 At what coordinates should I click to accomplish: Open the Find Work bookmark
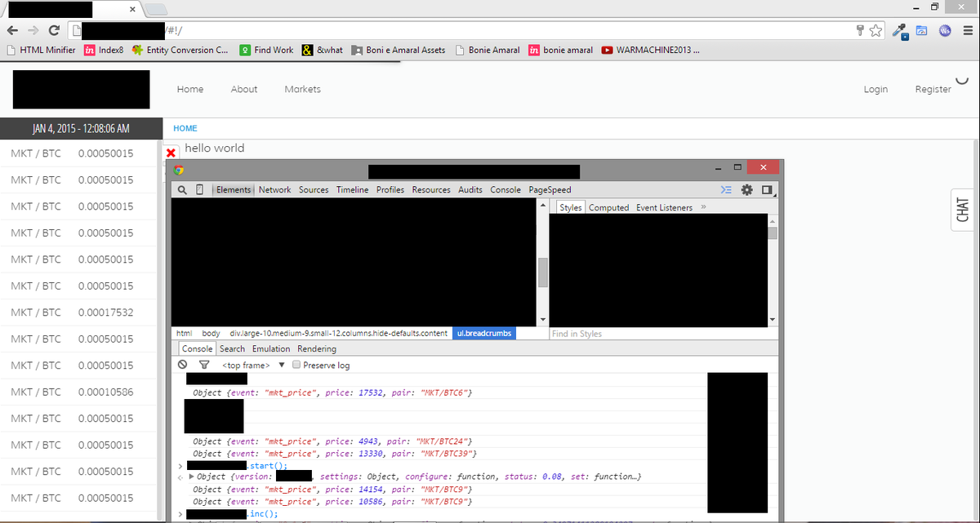point(266,50)
